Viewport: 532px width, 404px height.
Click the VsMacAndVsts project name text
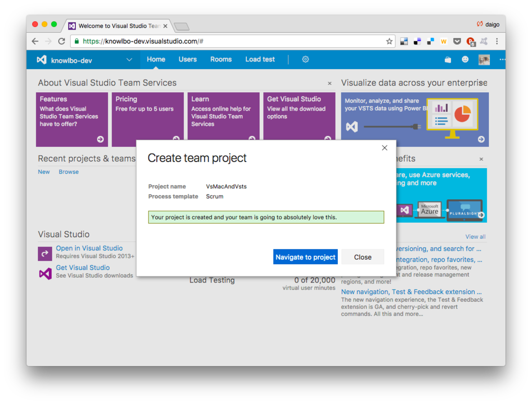[227, 186]
